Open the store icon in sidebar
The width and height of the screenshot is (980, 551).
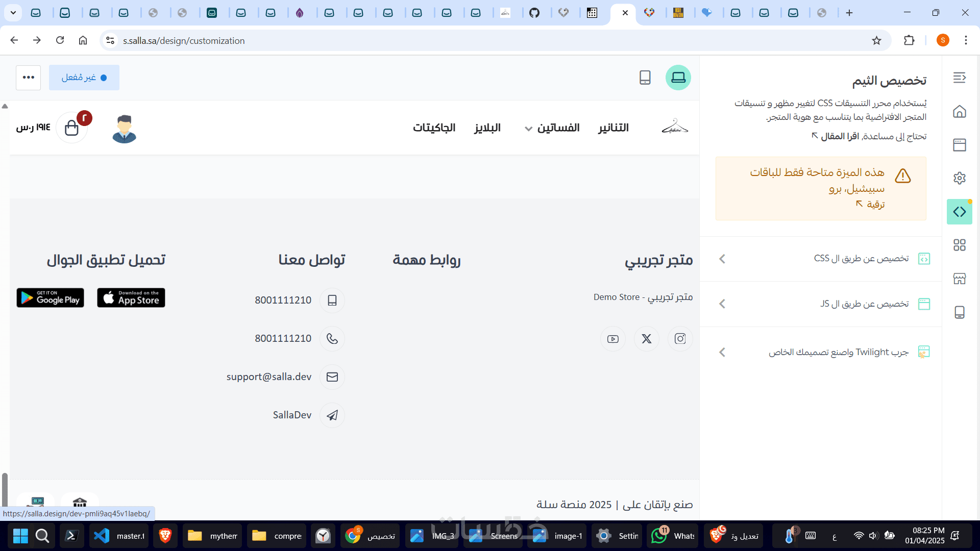[x=959, y=279]
